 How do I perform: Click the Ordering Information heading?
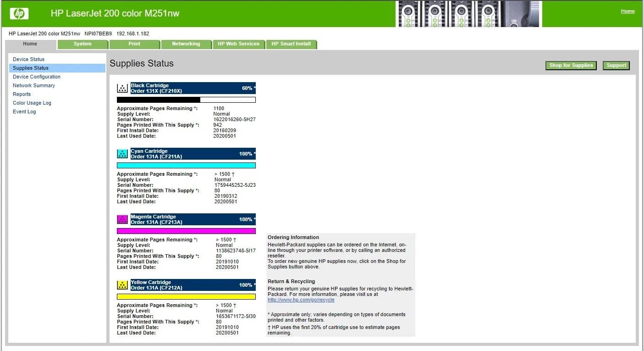click(x=293, y=237)
